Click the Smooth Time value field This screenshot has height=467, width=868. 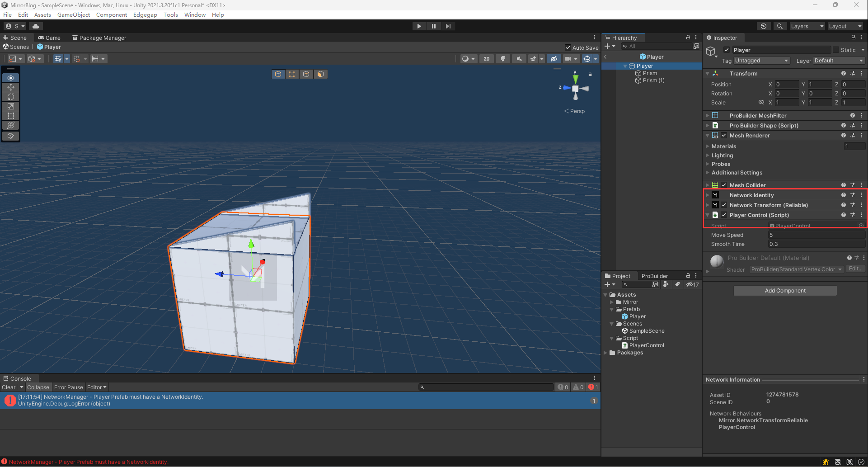tap(816, 244)
